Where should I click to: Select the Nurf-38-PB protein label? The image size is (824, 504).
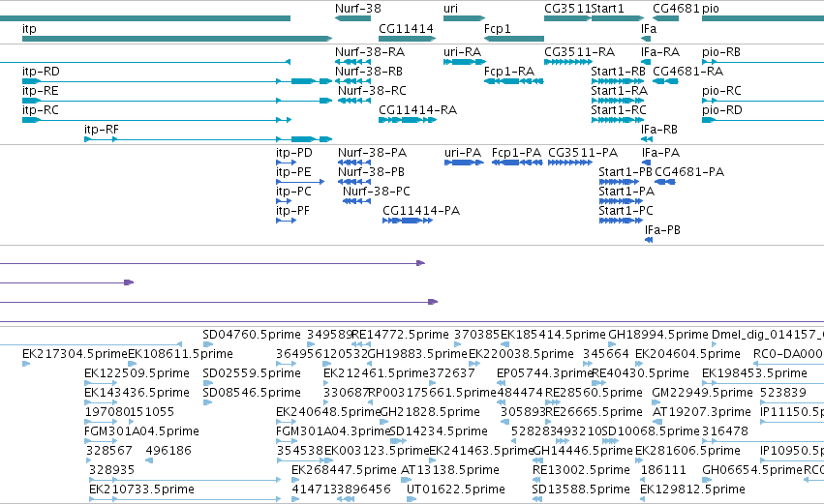click(x=371, y=172)
